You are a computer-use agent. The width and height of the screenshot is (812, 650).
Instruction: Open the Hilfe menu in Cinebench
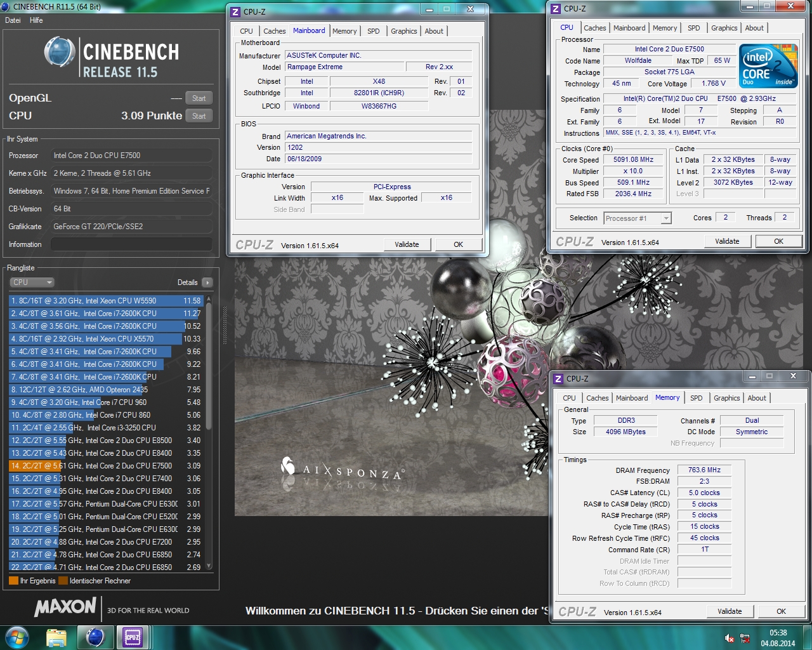point(36,20)
